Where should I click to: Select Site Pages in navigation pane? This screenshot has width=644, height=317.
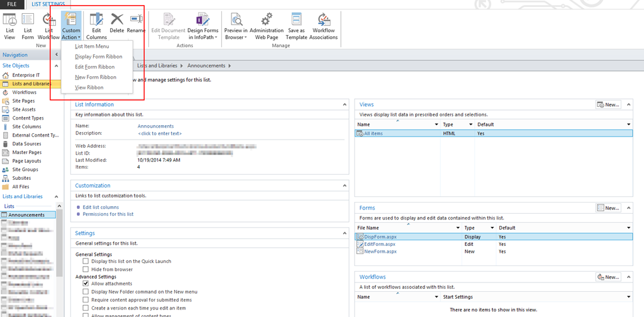point(23,101)
